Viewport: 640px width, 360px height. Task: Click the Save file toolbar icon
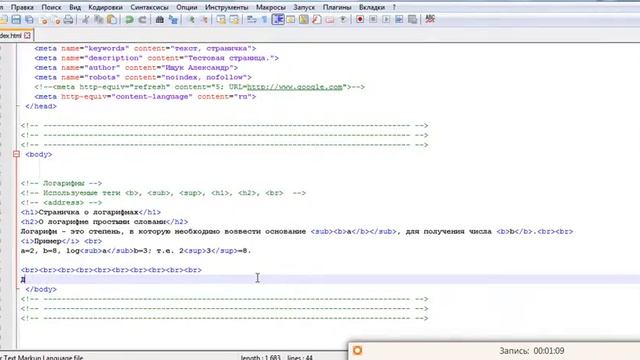click(x=16, y=19)
